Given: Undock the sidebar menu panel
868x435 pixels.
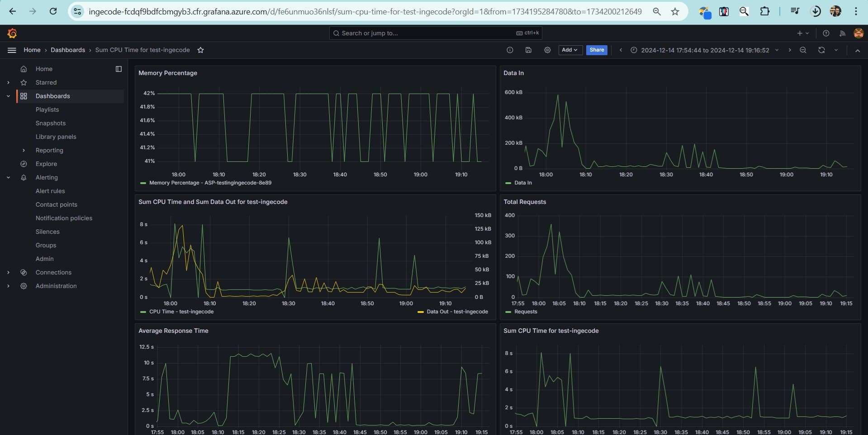Looking at the screenshot, I should (119, 69).
